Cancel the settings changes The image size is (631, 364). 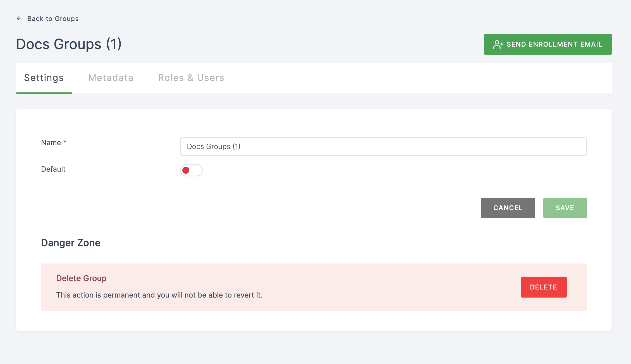pyautogui.click(x=508, y=208)
